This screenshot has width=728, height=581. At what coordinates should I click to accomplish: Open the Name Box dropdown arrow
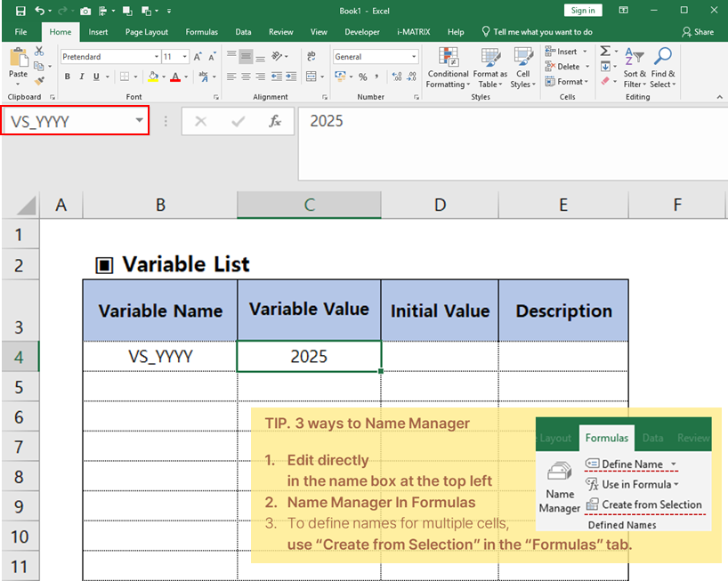tap(140, 121)
